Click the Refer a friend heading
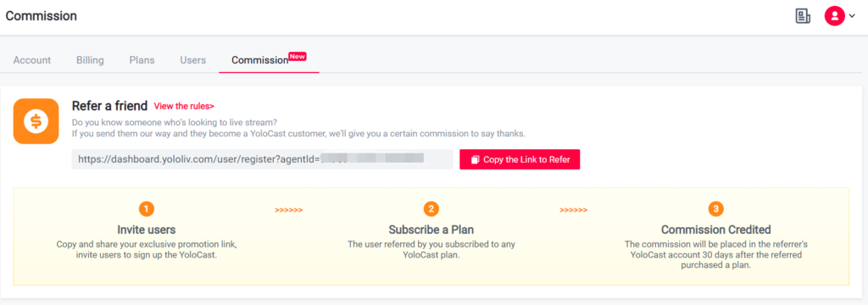868x305 pixels. [x=109, y=106]
